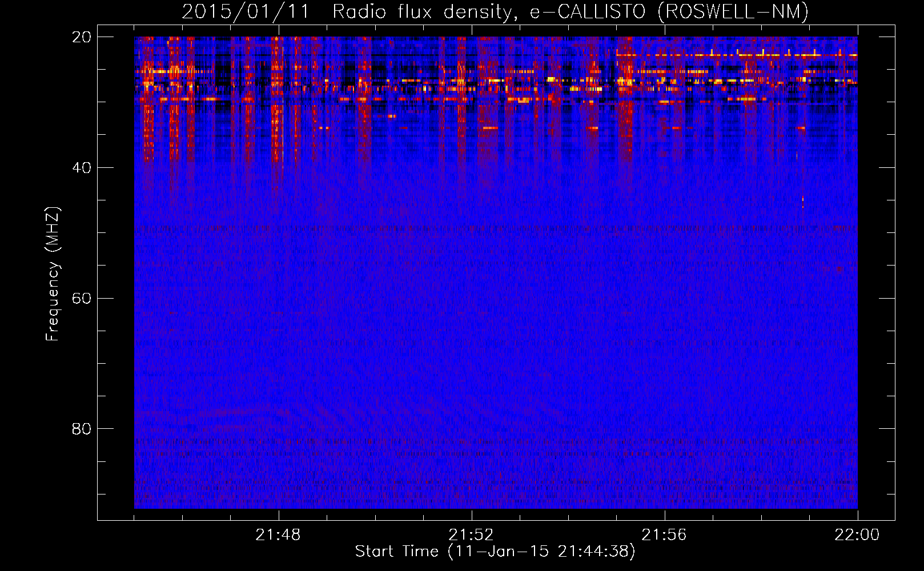924x571 pixels.
Task: Click the 21:52 time tick label
Action: (471, 535)
